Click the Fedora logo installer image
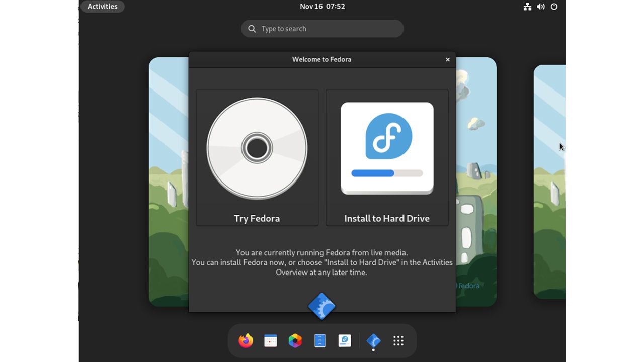This screenshot has height=362, width=644. click(387, 148)
